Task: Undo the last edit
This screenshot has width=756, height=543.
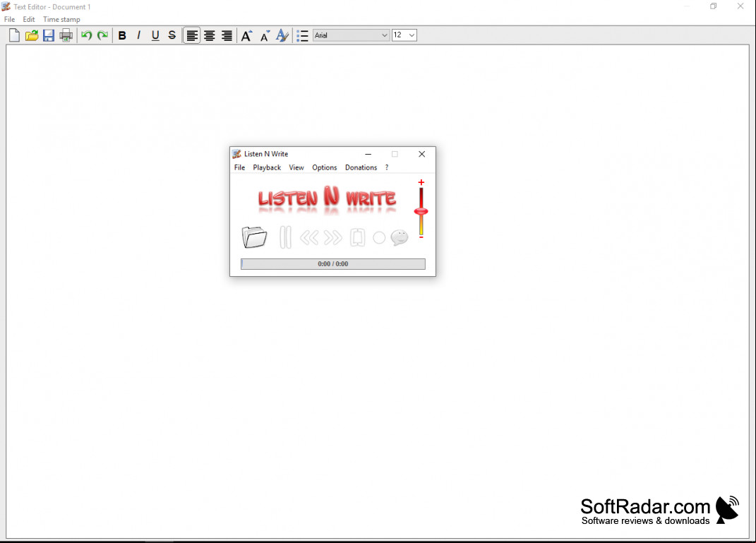Action: tap(86, 35)
